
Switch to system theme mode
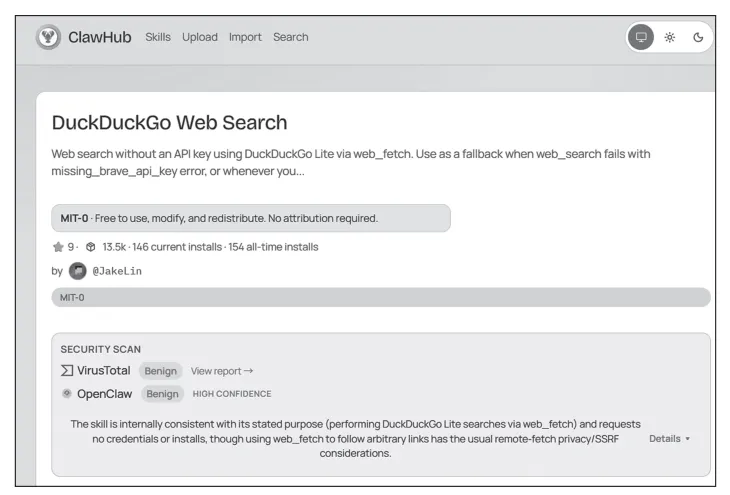point(641,37)
